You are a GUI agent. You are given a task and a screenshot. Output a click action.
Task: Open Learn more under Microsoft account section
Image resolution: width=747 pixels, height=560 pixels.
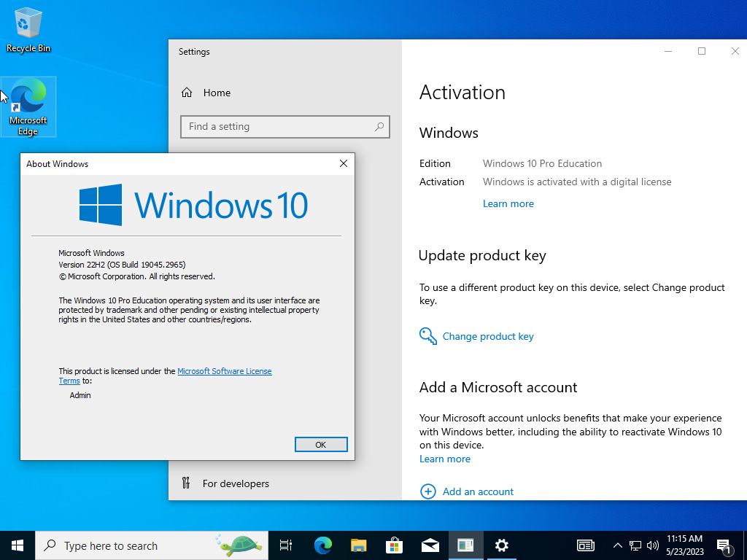coord(444,459)
